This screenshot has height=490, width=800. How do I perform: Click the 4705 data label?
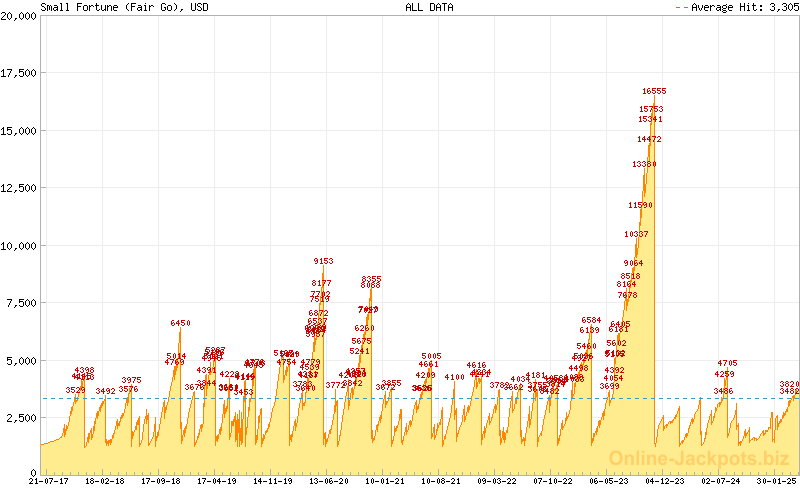[727, 363]
